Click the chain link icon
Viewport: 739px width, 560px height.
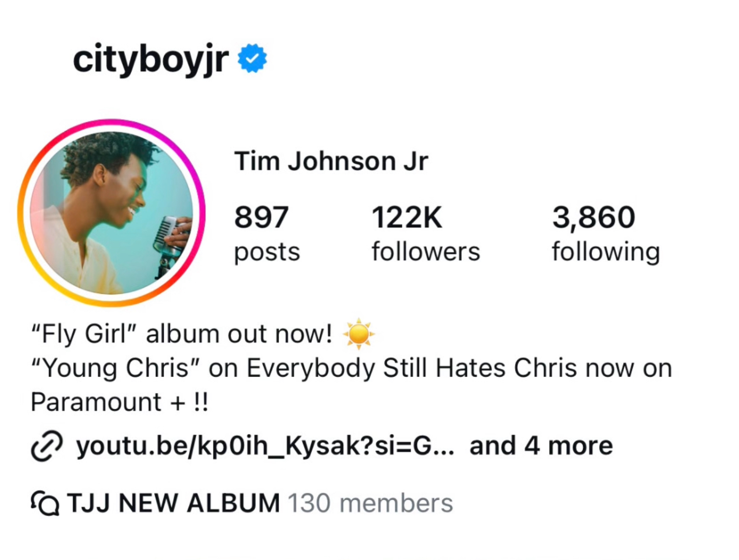point(46,446)
